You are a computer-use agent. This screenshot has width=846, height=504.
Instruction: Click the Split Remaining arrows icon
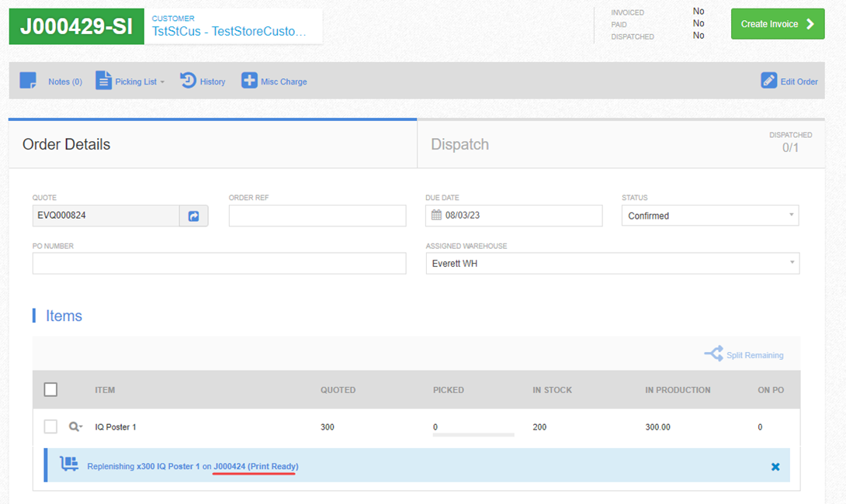coord(713,354)
